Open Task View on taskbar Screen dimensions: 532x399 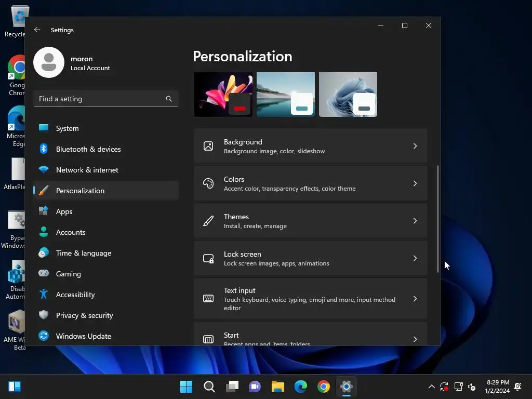click(x=232, y=387)
